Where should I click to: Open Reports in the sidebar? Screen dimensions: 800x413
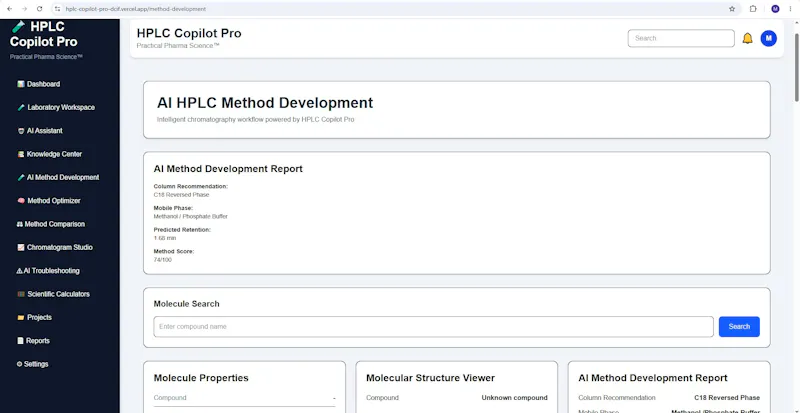(x=33, y=341)
